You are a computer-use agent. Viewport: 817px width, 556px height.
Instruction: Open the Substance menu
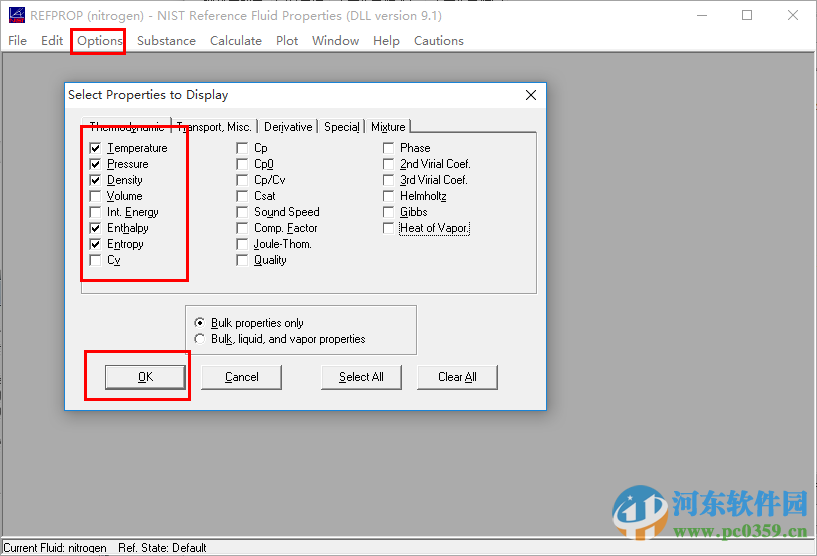166,41
